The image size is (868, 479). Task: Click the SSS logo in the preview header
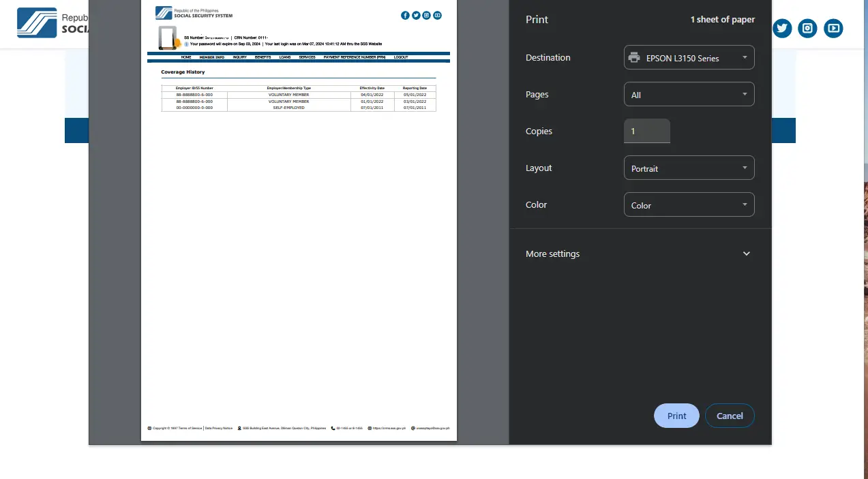[163, 12]
